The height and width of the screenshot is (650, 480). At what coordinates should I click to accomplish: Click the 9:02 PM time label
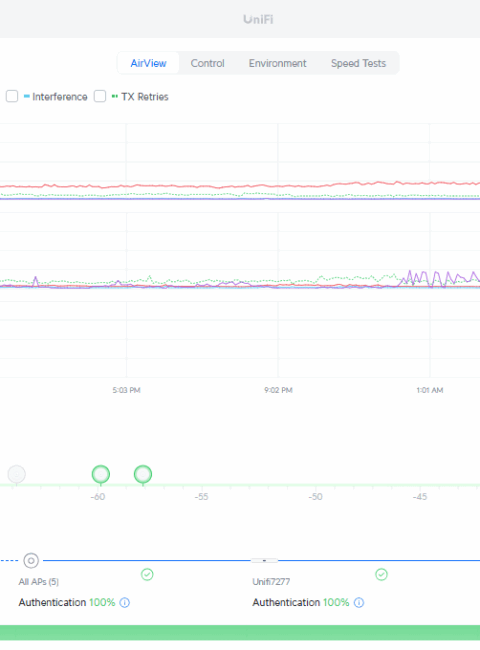coord(278,390)
